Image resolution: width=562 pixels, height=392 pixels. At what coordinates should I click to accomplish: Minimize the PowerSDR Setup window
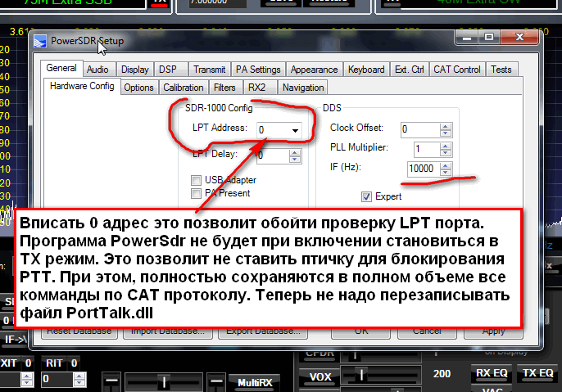[x=467, y=37]
